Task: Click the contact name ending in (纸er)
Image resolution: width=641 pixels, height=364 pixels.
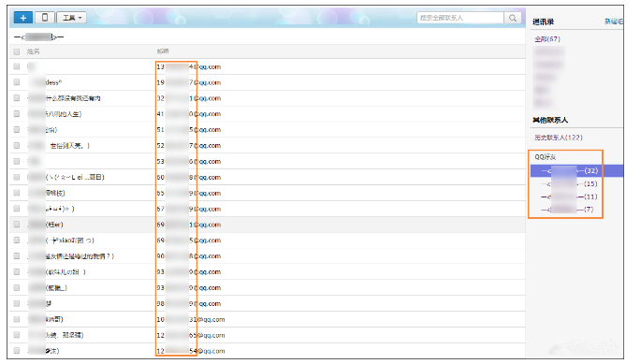Action: 45,225
